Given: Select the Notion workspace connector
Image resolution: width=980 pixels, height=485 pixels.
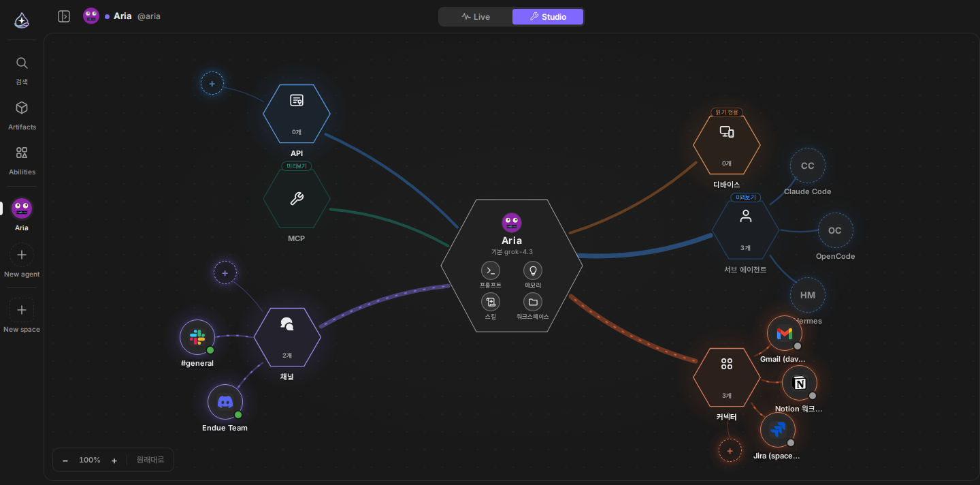Looking at the screenshot, I should tap(800, 383).
